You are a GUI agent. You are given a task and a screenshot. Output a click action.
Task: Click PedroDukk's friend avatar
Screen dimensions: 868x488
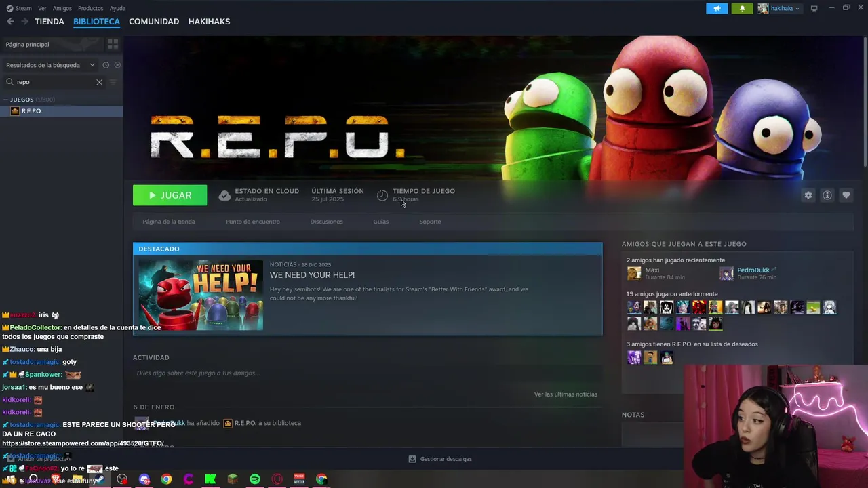tap(726, 274)
